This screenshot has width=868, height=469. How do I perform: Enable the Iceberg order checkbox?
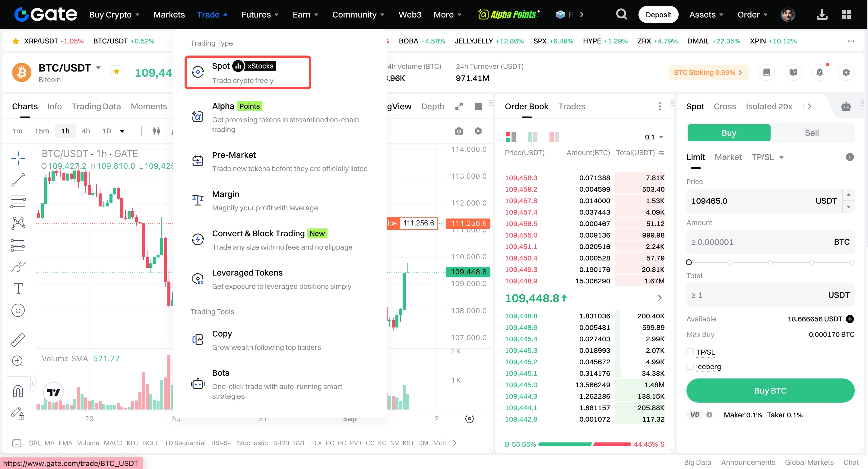[690, 366]
